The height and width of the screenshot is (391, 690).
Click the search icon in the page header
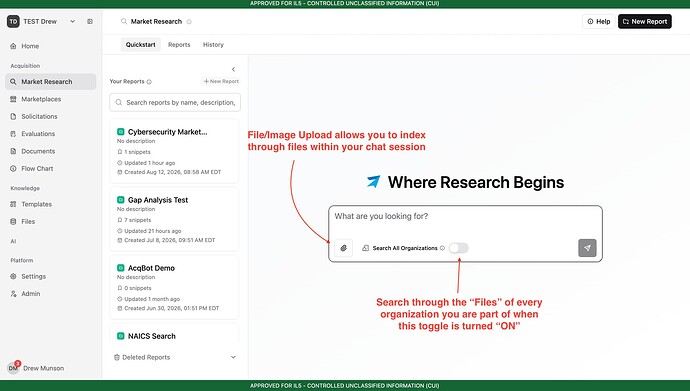(124, 21)
